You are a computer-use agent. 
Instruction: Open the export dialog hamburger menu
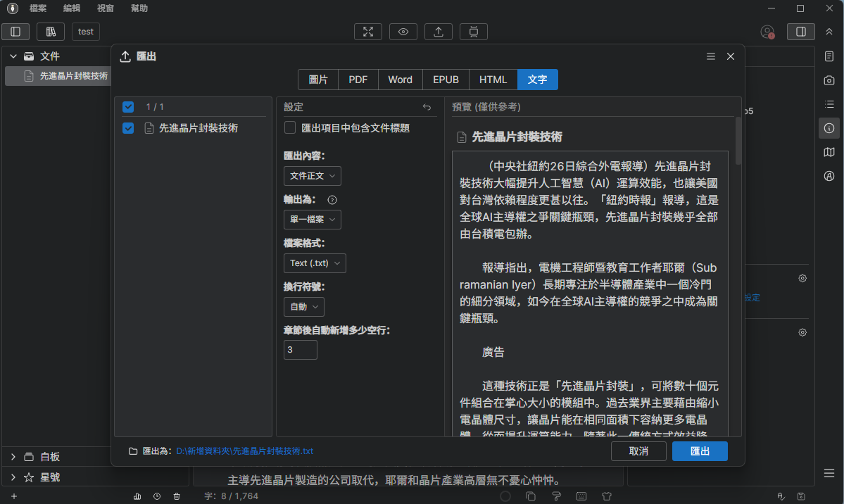[x=711, y=56]
